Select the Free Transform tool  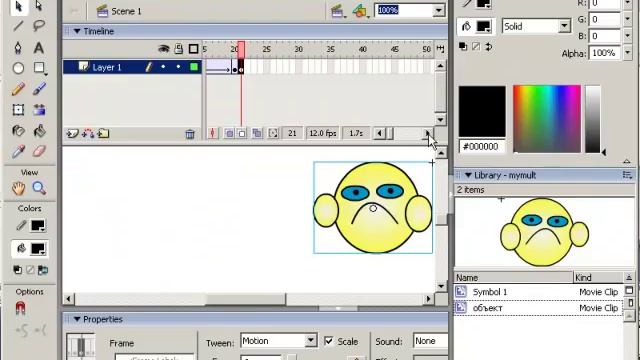coord(18,110)
